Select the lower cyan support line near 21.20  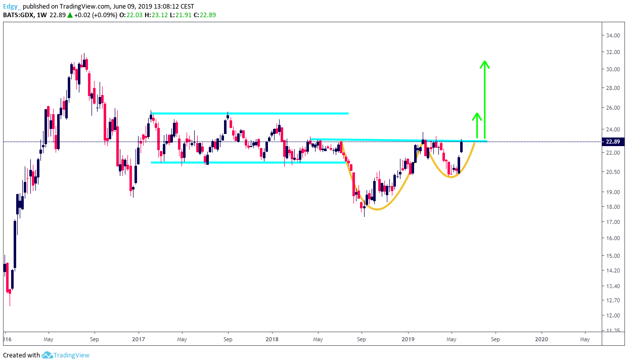click(248, 162)
